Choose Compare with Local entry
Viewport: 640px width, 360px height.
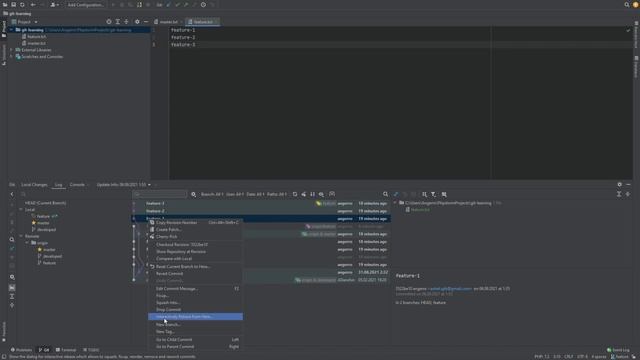coord(195,258)
